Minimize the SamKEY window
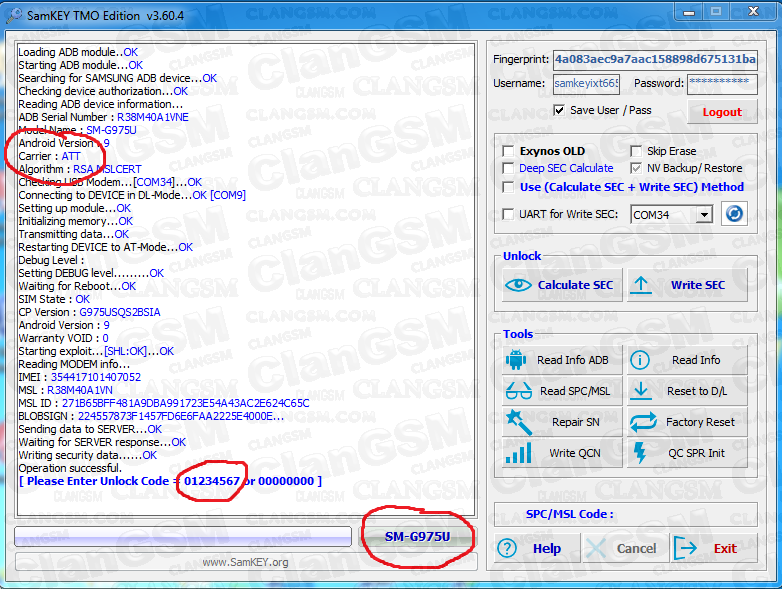Viewport: 782px width, 589px height. coord(689,11)
